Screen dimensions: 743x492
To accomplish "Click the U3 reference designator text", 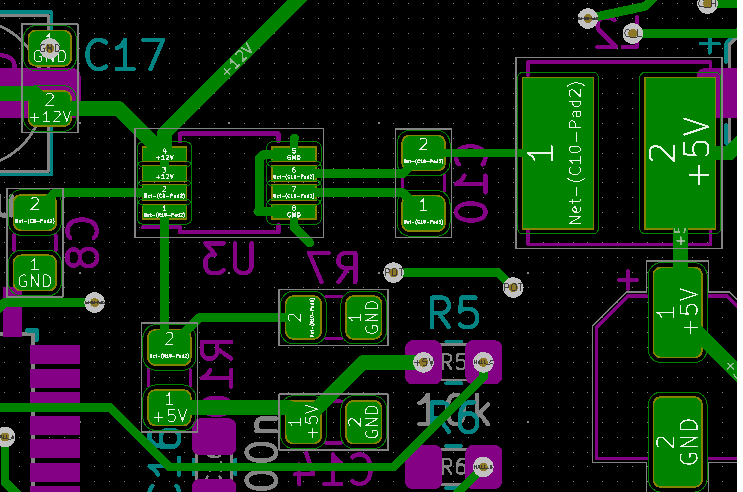I will click(x=229, y=258).
